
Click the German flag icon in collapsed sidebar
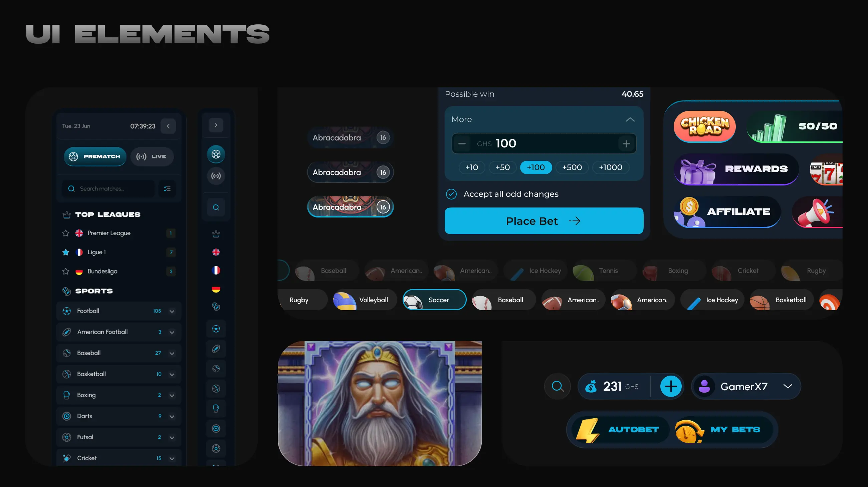click(216, 289)
